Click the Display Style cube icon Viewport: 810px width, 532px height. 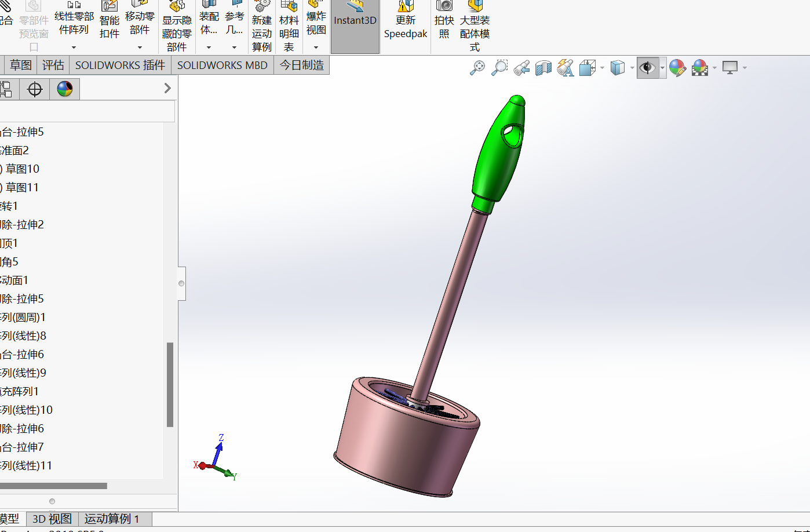[618, 68]
